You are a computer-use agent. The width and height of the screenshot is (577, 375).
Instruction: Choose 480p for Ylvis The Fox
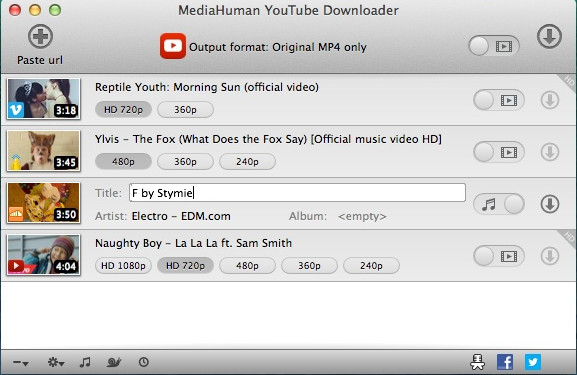(x=123, y=162)
